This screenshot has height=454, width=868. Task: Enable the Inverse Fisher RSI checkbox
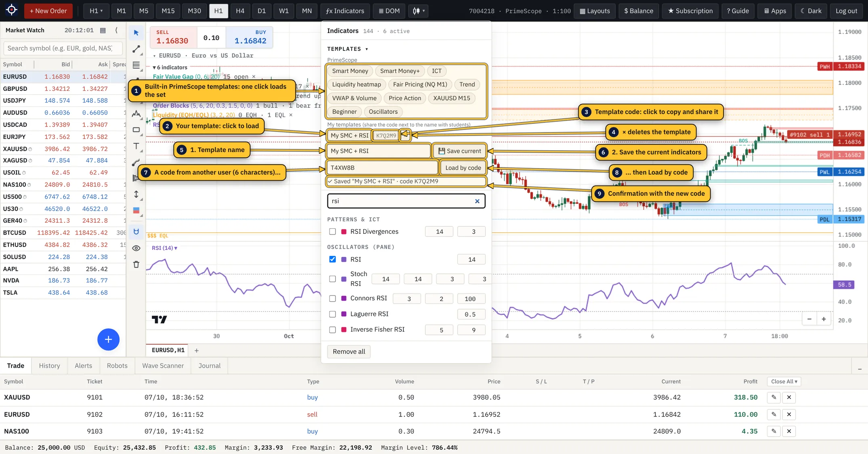(332, 330)
